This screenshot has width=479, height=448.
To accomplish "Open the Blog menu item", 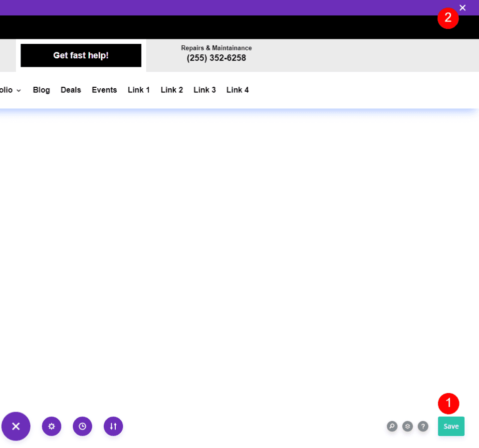I will point(41,90).
